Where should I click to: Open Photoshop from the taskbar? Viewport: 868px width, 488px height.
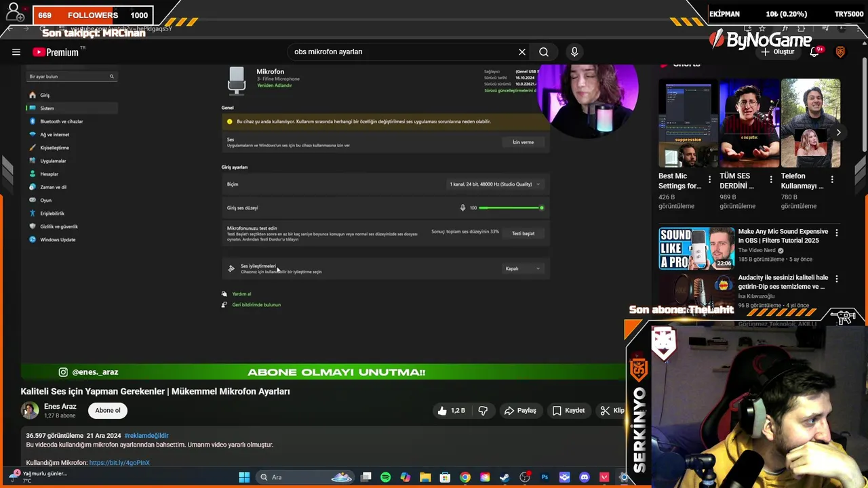coord(545,477)
